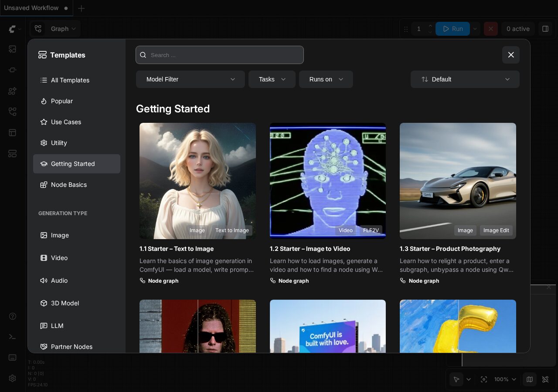
Task: Open the Tasks filter dropdown
Action: 272,79
